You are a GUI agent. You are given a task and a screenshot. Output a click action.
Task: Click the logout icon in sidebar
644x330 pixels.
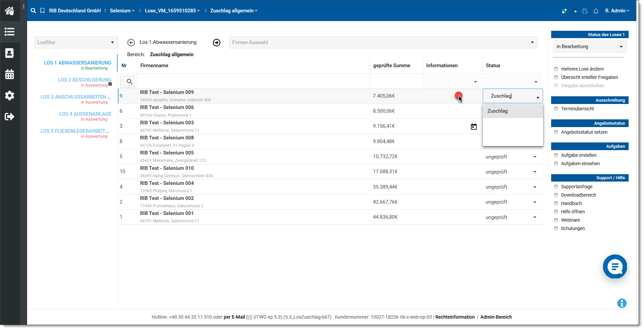click(9, 117)
